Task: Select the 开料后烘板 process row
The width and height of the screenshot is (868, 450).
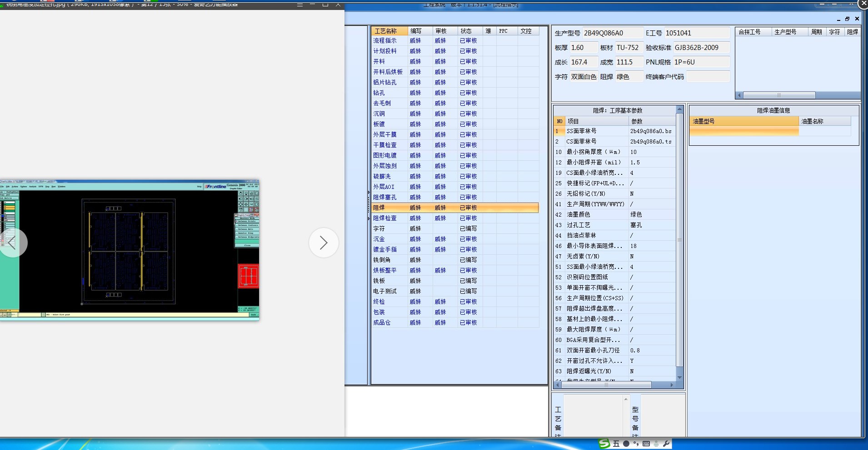Action: pos(455,72)
